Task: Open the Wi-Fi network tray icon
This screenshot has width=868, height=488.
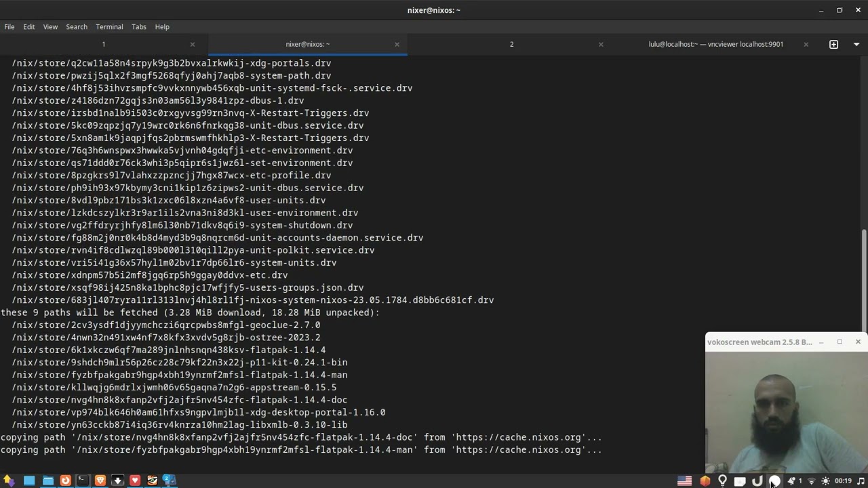Action: (811, 481)
